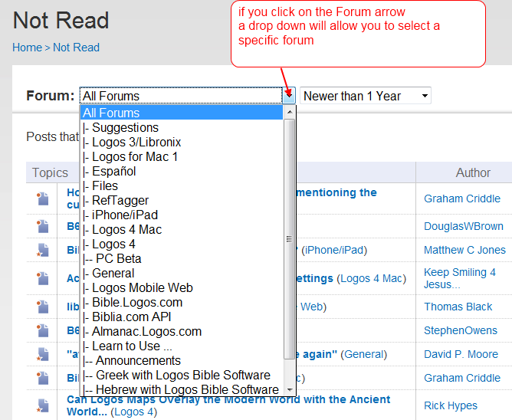The width and height of the screenshot is (512, 420).
Task: Pick RefTagger in the forum list
Action: pyautogui.click(x=182, y=200)
